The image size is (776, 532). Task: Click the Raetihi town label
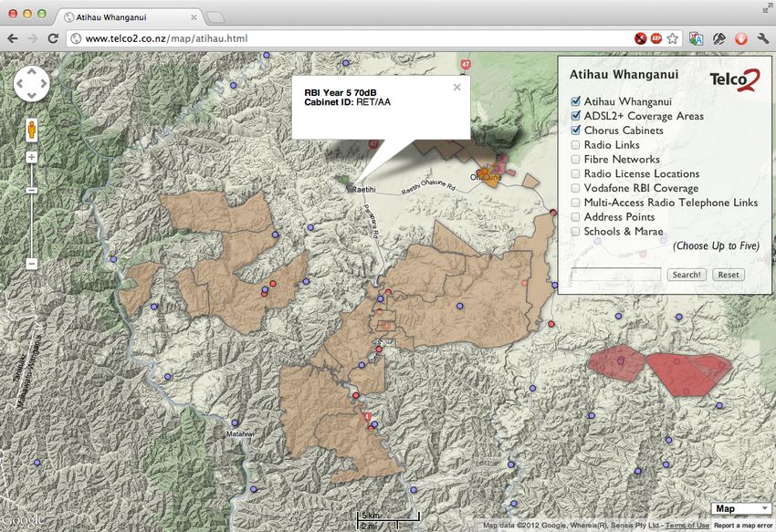click(363, 189)
